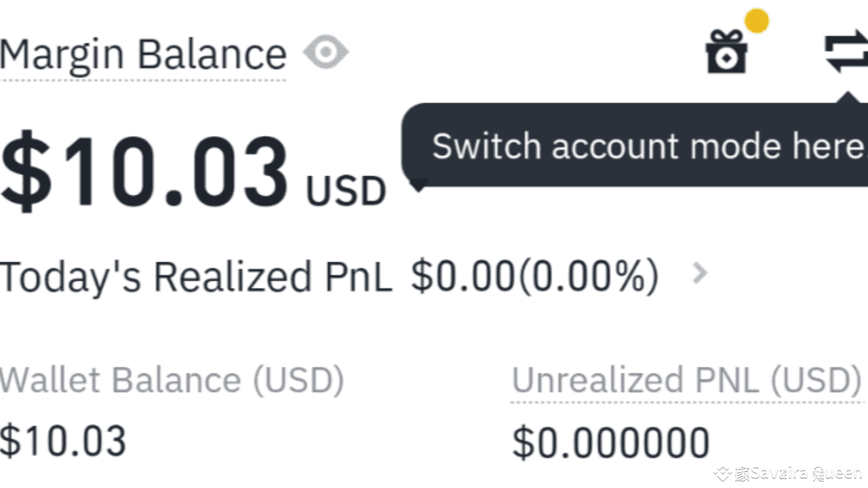Click the Margin Balance label
868x488 pixels.
pyautogui.click(x=143, y=54)
